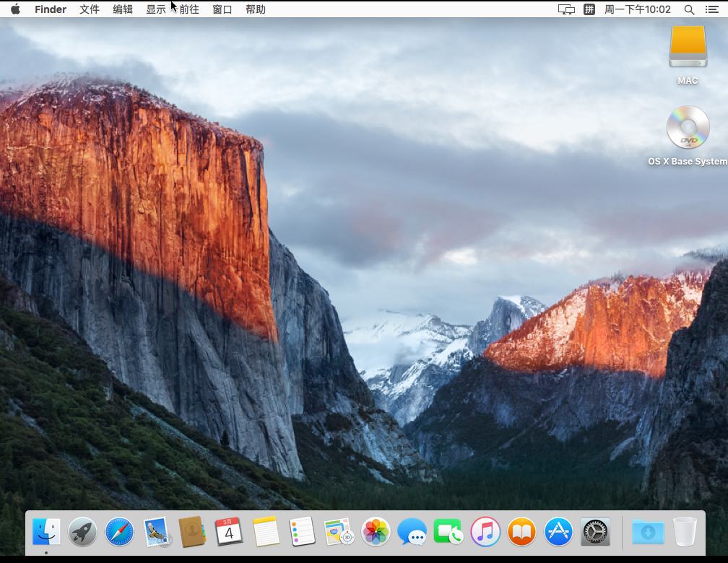Open the App Store
The width and height of the screenshot is (728, 563).
tap(558, 532)
